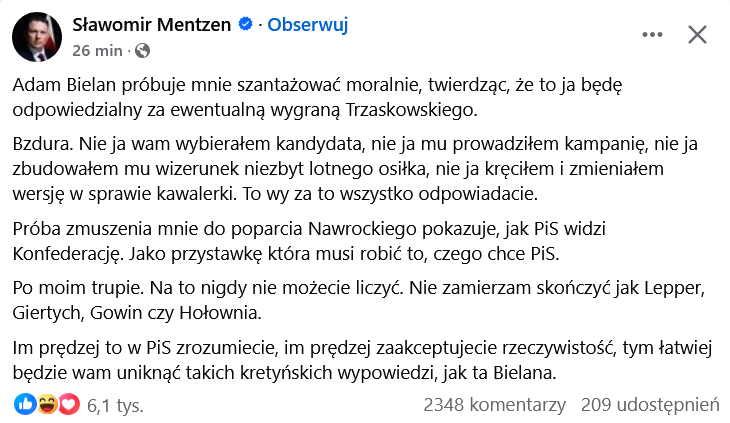Show who reacted via 6,1 tys. count
The image size is (730, 423).
(x=115, y=405)
